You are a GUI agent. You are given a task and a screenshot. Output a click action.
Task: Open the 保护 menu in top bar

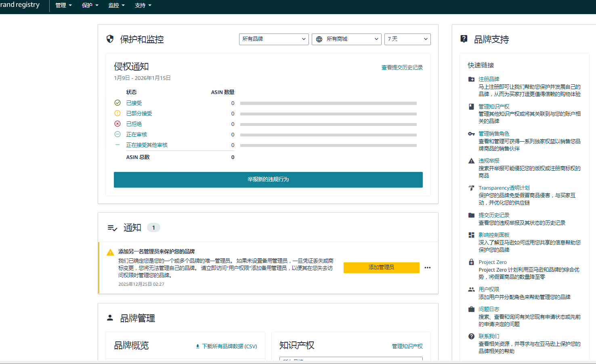coord(90,6)
